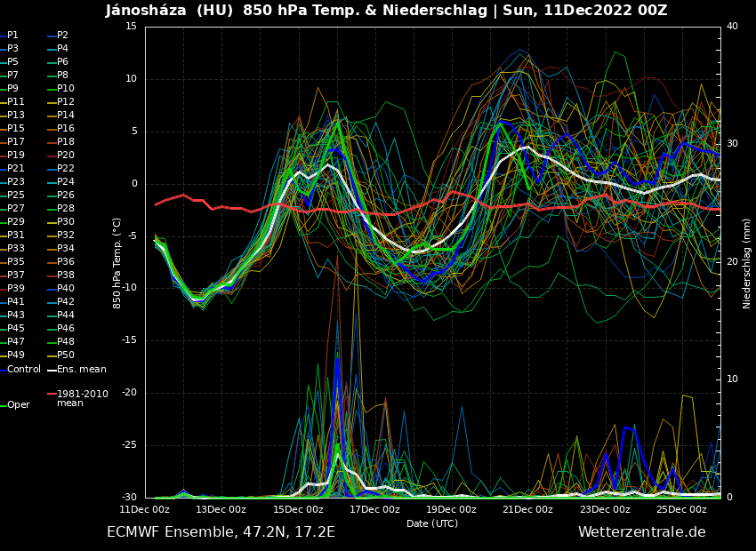Click the Niederschlag (mm) axis label
Screen dimensions: 756x551
(x=747, y=263)
